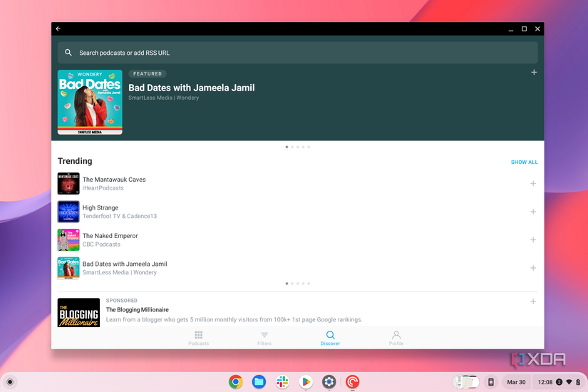Open the Files app from the shelf
The width and height of the screenshot is (588, 392).
[259, 382]
